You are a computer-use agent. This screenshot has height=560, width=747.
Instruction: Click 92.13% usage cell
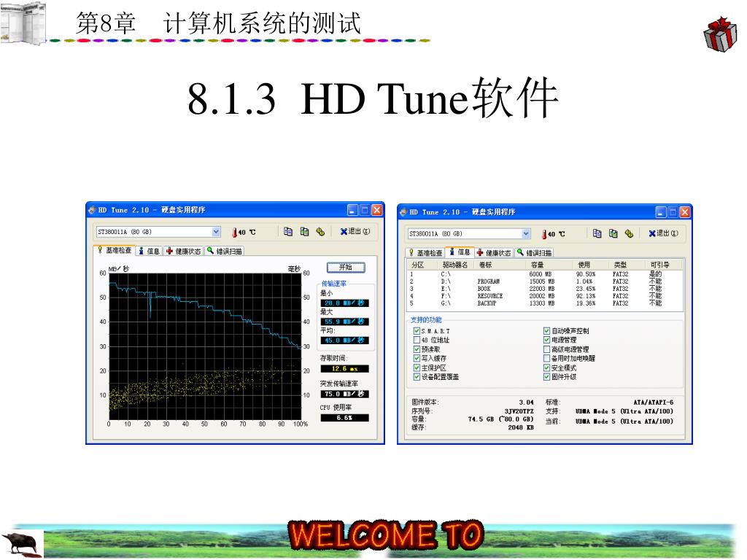coord(586,296)
